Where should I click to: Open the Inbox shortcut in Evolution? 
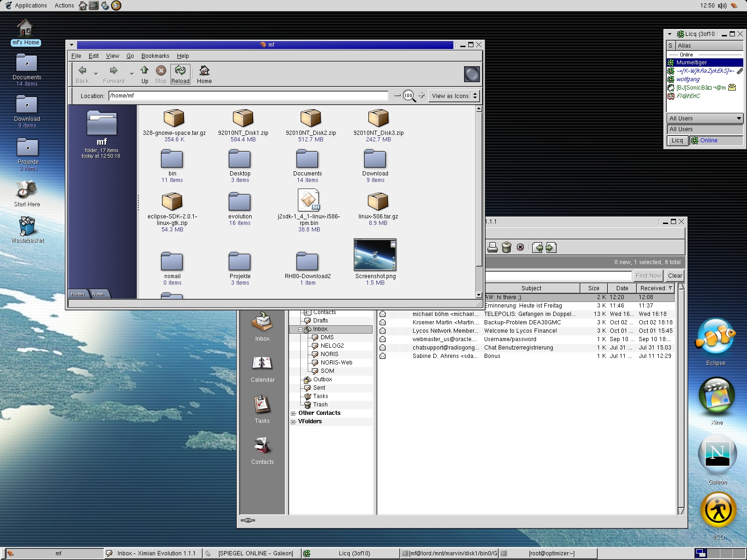262,322
